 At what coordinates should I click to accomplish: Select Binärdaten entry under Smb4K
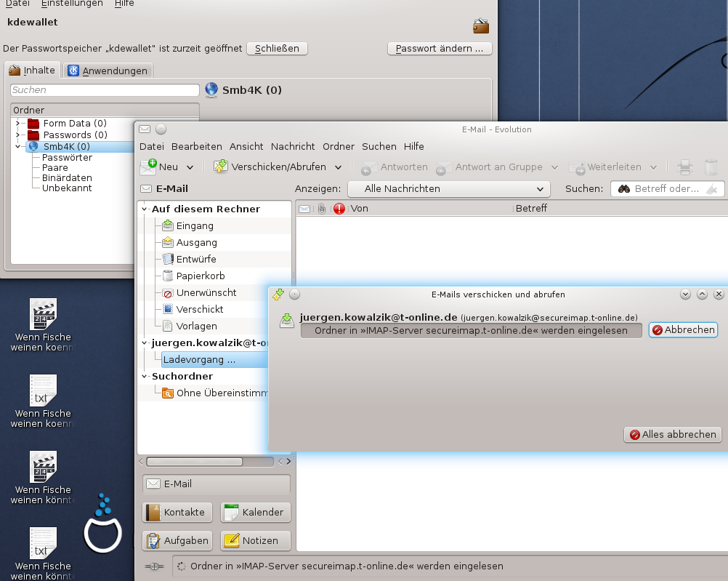[x=67, y=178]
